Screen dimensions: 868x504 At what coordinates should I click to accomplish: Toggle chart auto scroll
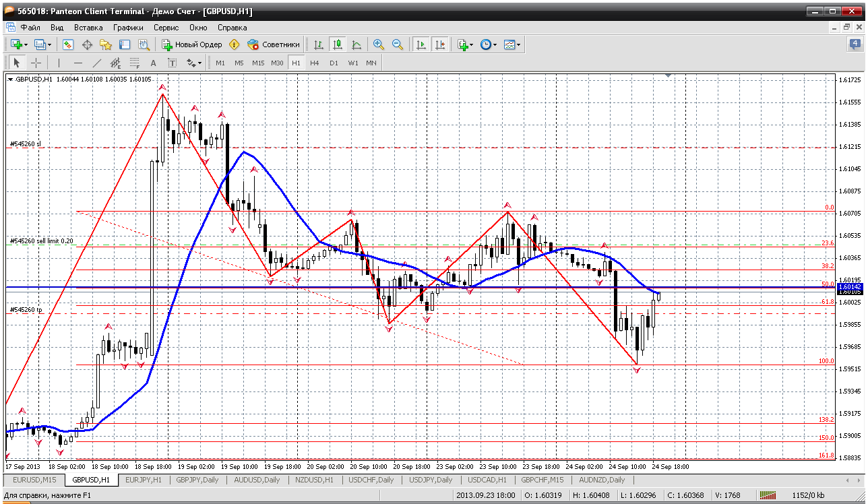421,44
